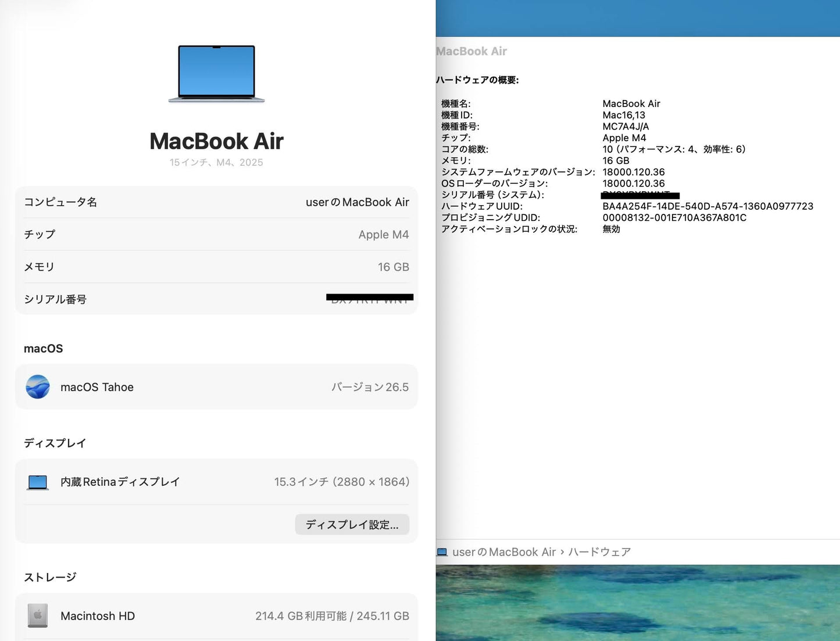The height and width of the screenshot is (641, 840).
Task: Click the Apple M4 value in hardware report
Action: click(x=624, y=138)
